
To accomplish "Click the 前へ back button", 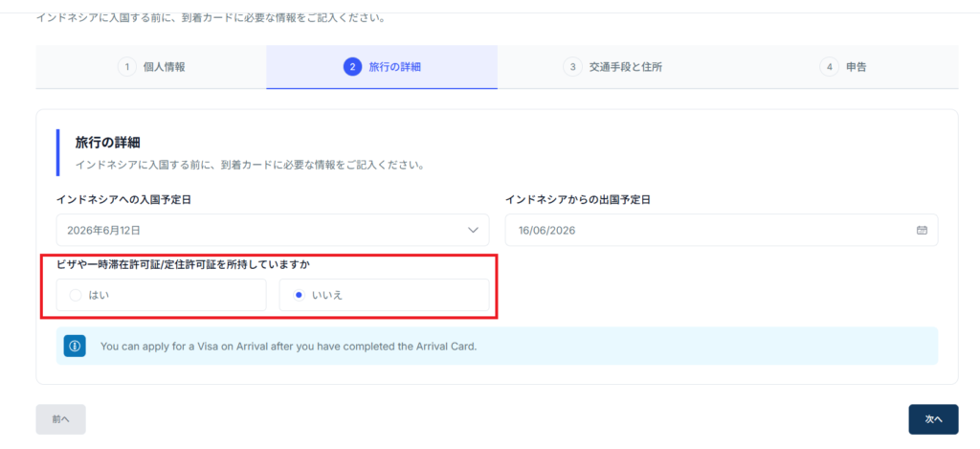I will pos(60,419).
